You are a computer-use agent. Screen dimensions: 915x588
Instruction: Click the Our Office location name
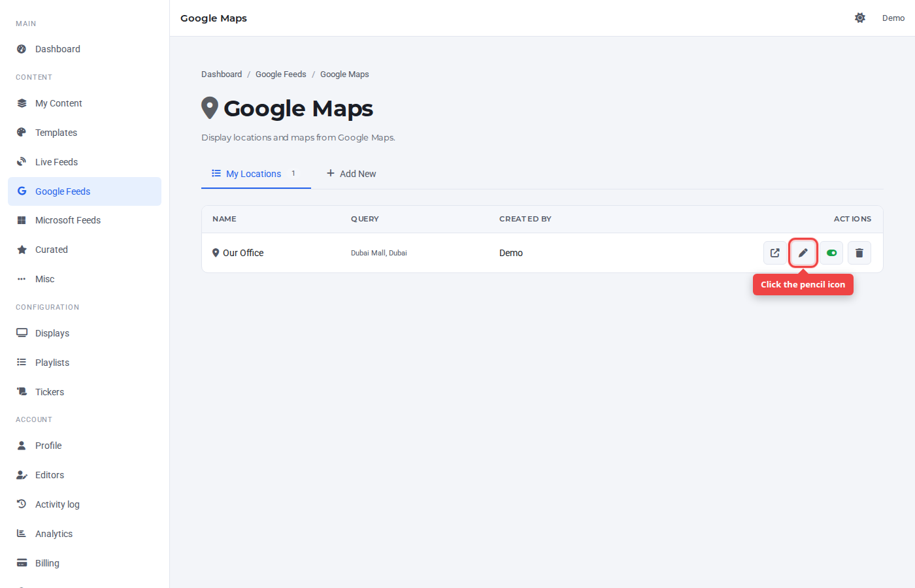point(243,253)
